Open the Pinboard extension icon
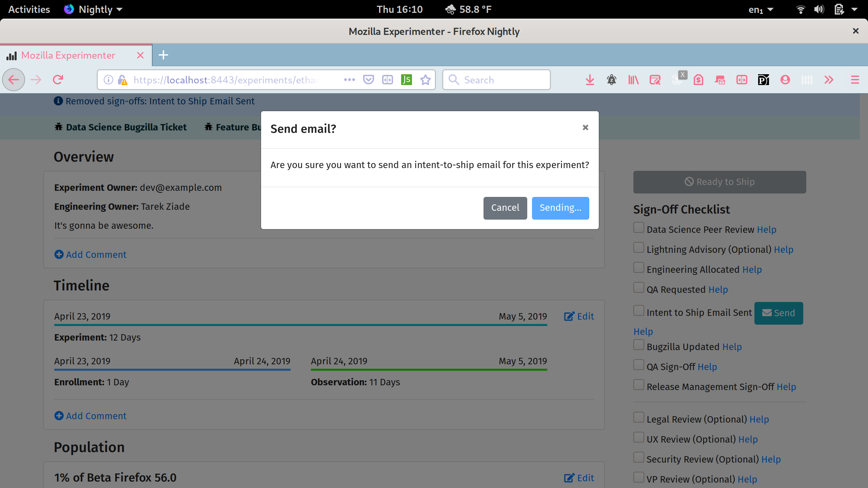 (763, 80)
